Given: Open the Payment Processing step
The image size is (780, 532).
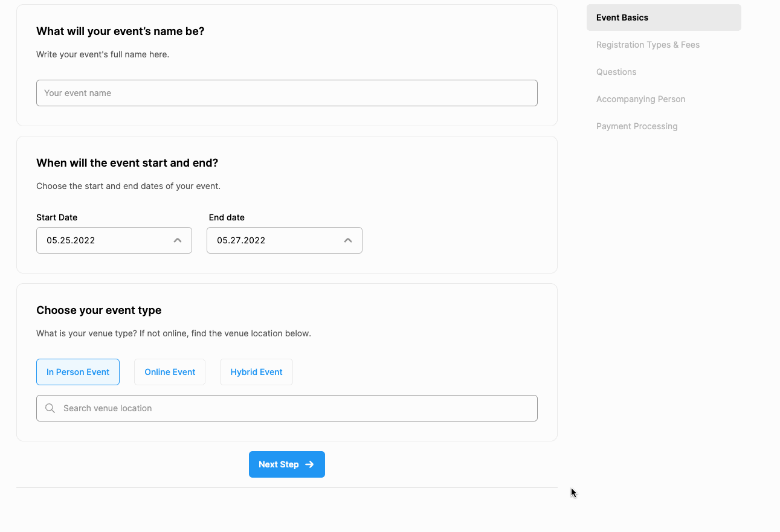Looking at the screenshot, I should [x=637, y=126].
